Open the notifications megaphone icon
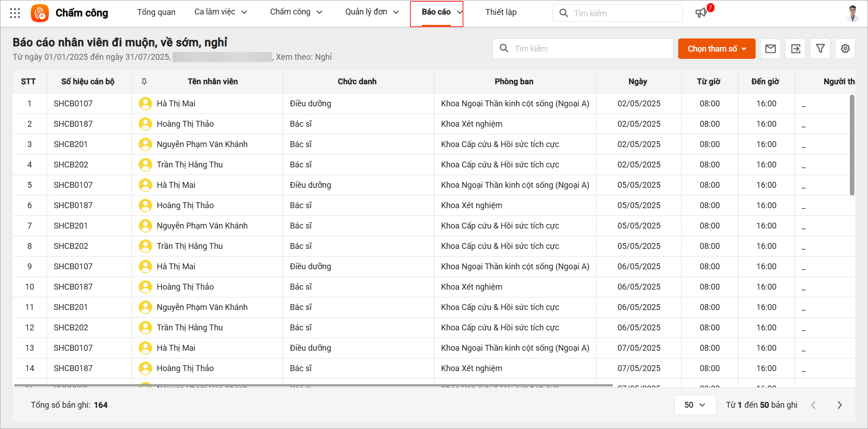 [701, 13]
